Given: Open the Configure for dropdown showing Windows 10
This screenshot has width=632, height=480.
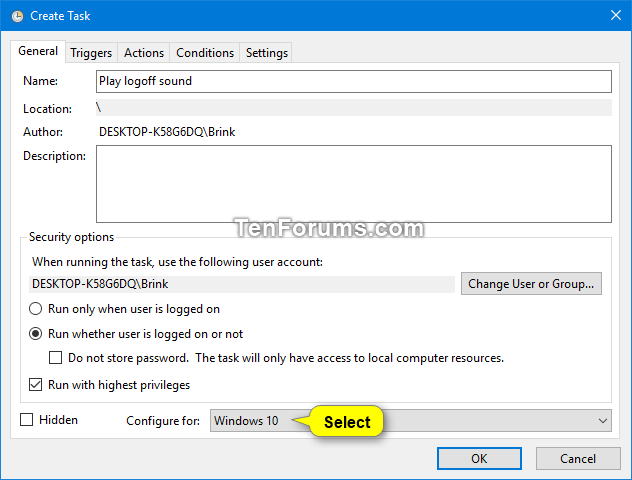Looking at the screenshot, I should point(410,421).
